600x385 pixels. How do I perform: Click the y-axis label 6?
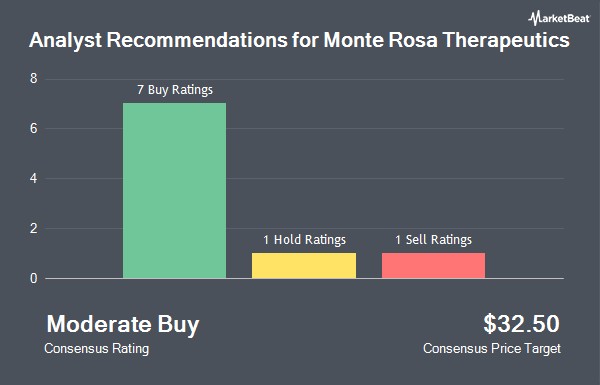pyautogui.click(x=34, y=129)
